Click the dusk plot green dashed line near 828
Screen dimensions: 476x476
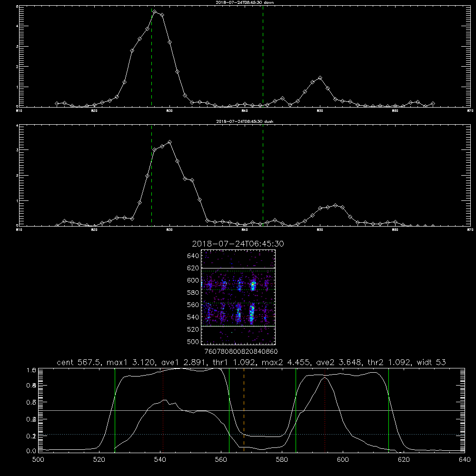(152, 176)
